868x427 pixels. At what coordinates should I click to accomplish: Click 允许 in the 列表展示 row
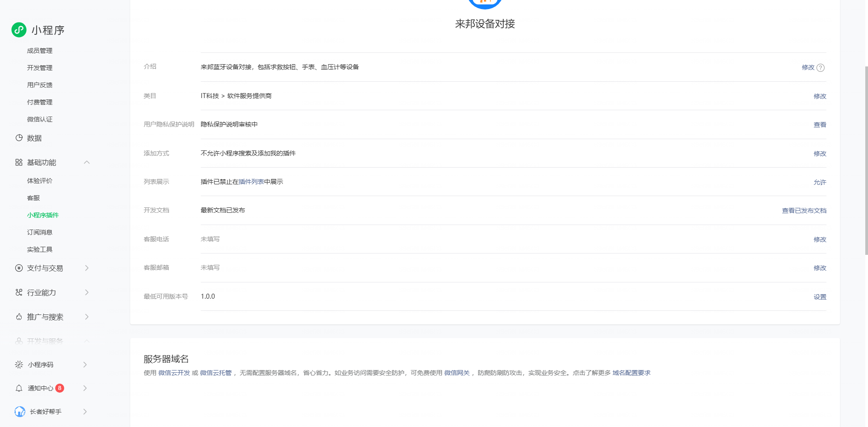(x=820, y=182)
